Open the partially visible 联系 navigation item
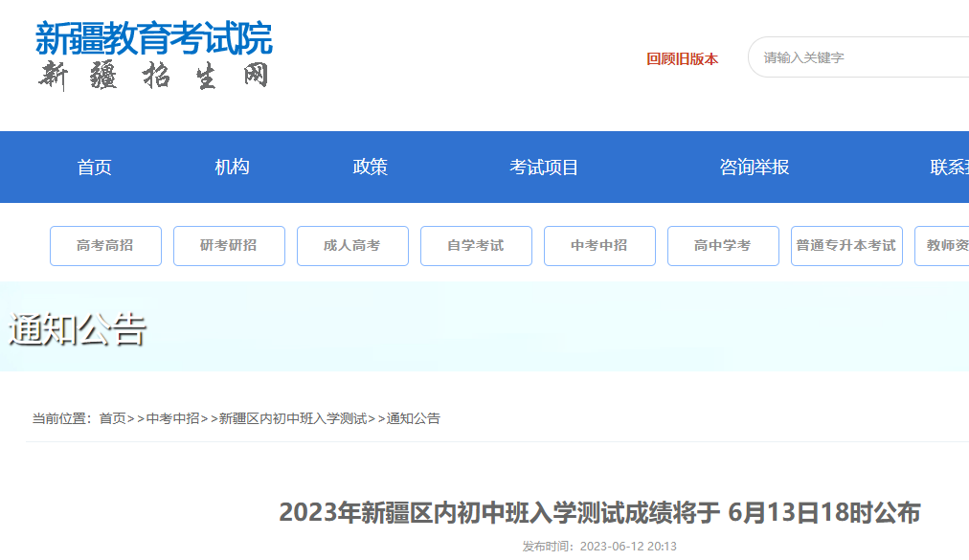Screen dimensions: 969x560 [x=949, y=167]
